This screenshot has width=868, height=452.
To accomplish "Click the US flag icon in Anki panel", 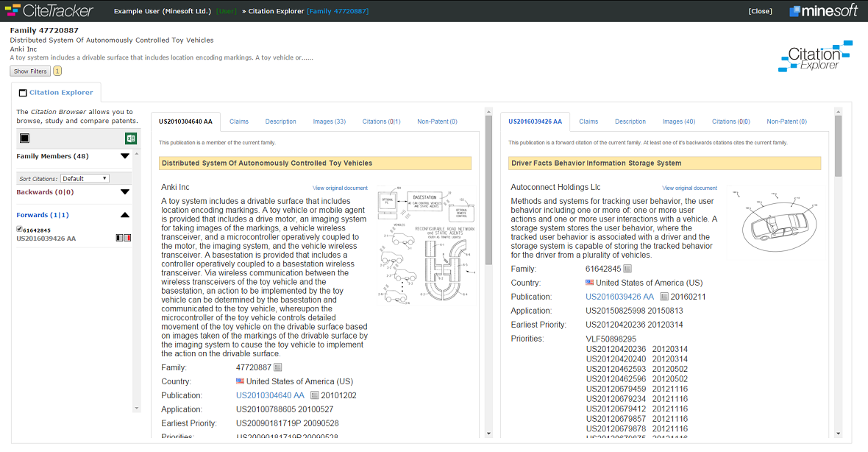I will click(x=240, y=381).
